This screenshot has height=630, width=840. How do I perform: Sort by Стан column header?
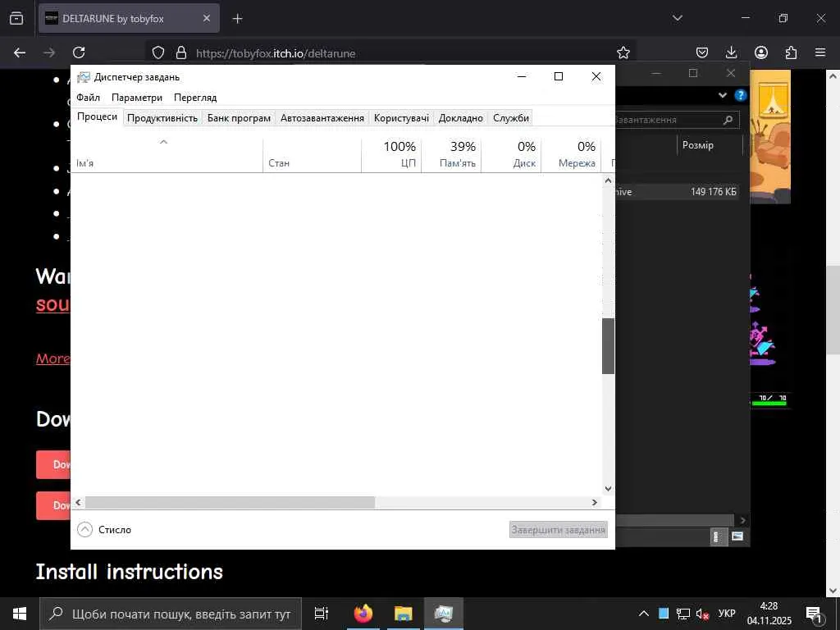(312, 155)
